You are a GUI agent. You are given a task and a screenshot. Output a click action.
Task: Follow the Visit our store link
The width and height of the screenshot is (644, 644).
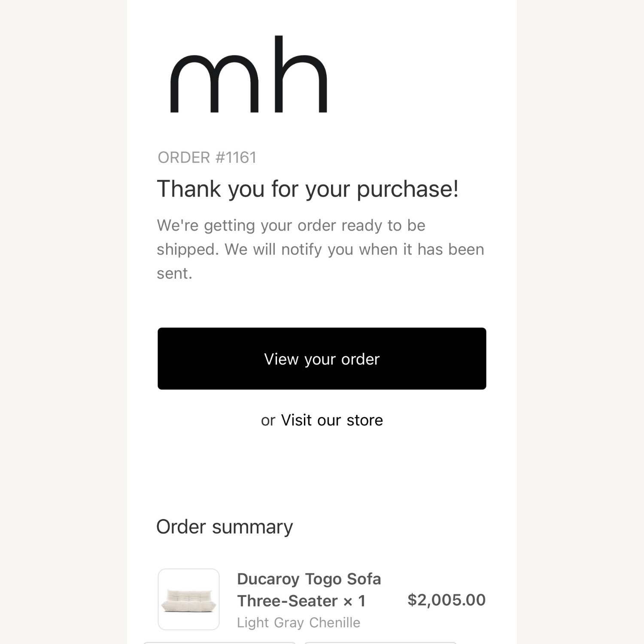tap(331, 420)
